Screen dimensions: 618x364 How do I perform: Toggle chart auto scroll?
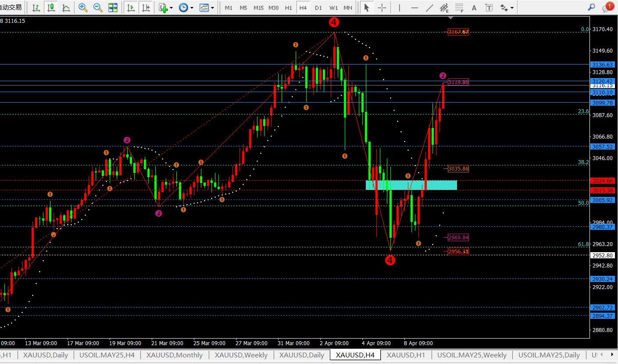(131, 7)
